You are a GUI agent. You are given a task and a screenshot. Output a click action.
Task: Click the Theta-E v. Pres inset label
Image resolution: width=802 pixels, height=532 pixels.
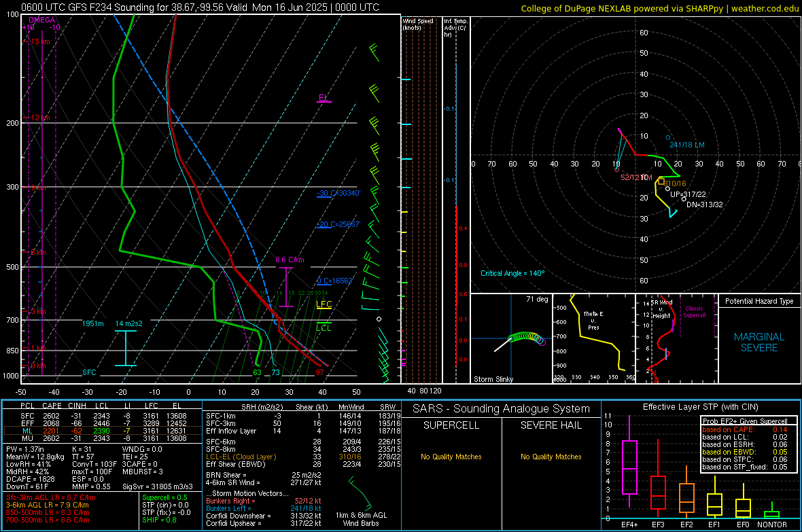point(593,320)
